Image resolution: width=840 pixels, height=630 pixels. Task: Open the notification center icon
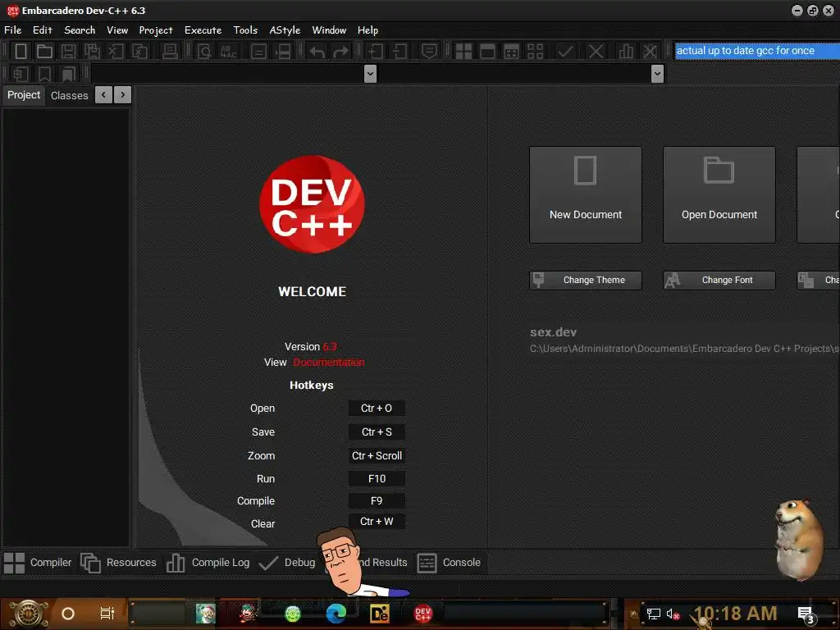click(x=806, y=614)
